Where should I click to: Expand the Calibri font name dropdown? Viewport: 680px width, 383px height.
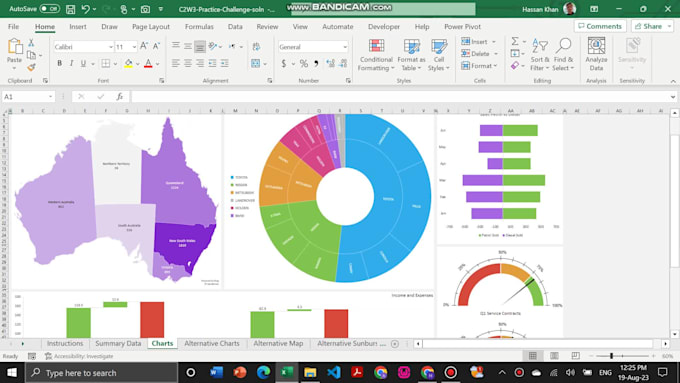[111, 47]
